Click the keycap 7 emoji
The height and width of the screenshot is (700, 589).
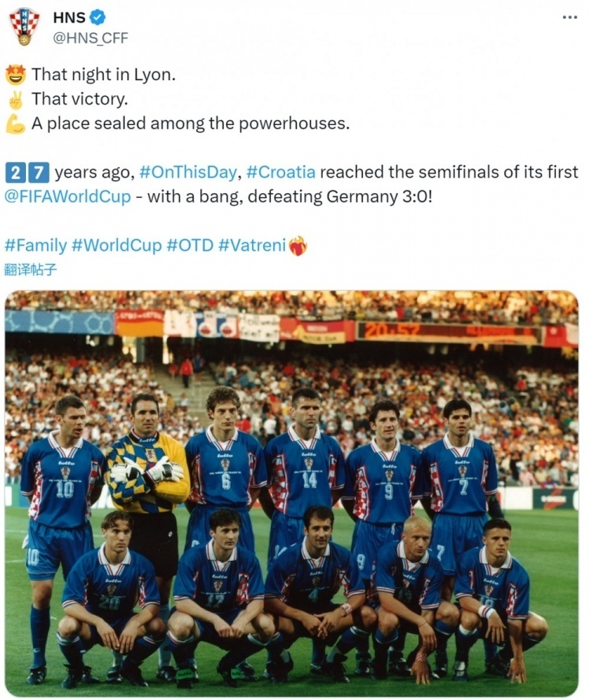[x=39, y=172]
